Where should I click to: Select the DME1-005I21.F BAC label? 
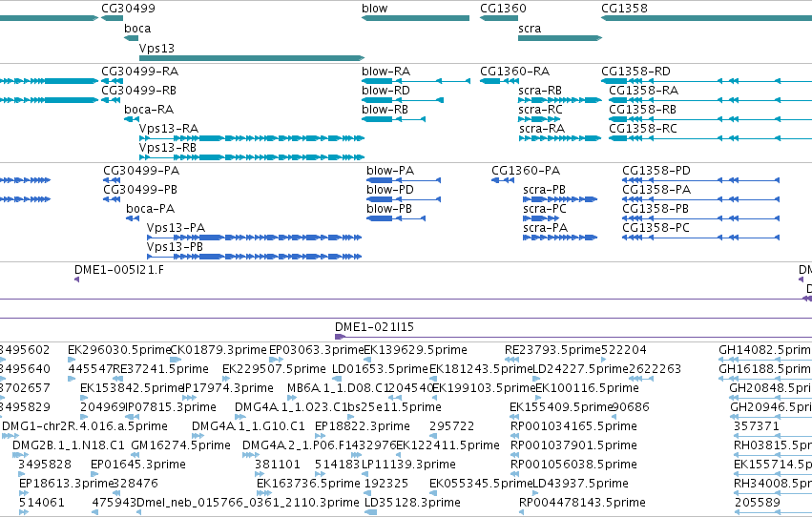tap(119, 270)
